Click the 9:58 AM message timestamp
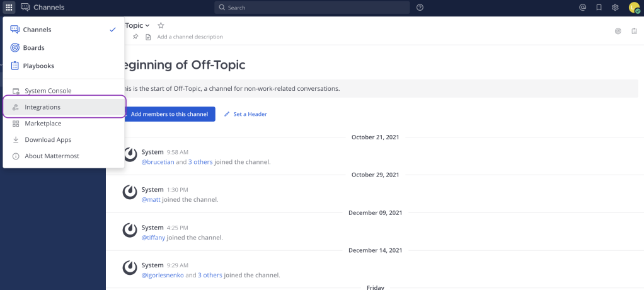644x290 pixels. [178, 153]
